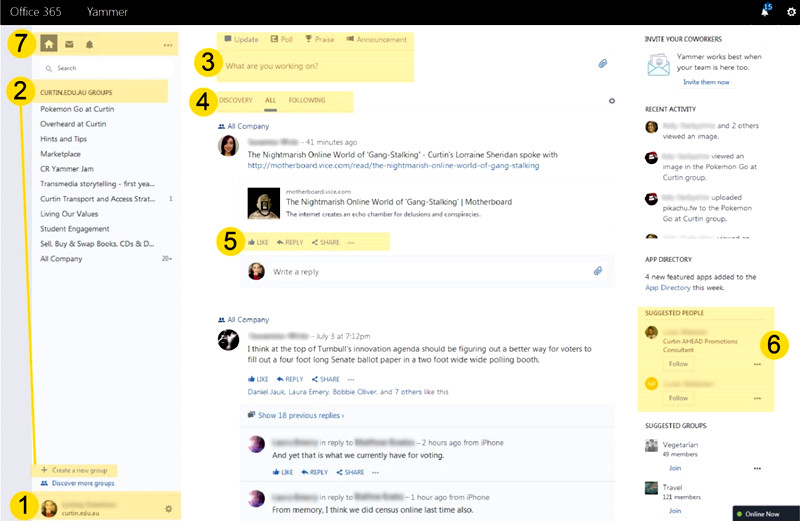Switch to the All feed tab
Viewport: 800px width, 521px height.
[x=270, y=100]
